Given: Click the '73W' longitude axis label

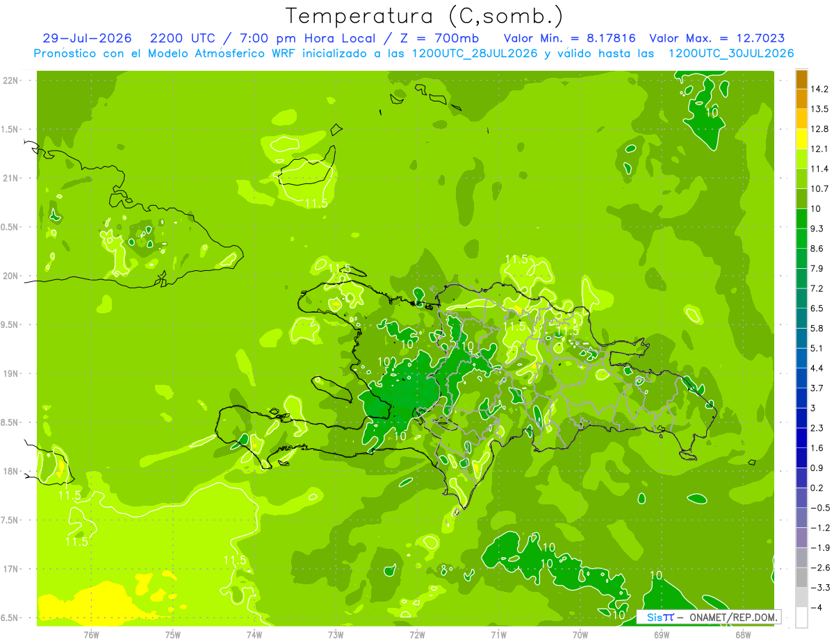Looking at the screenshot, I should click(x=336, y=635).
